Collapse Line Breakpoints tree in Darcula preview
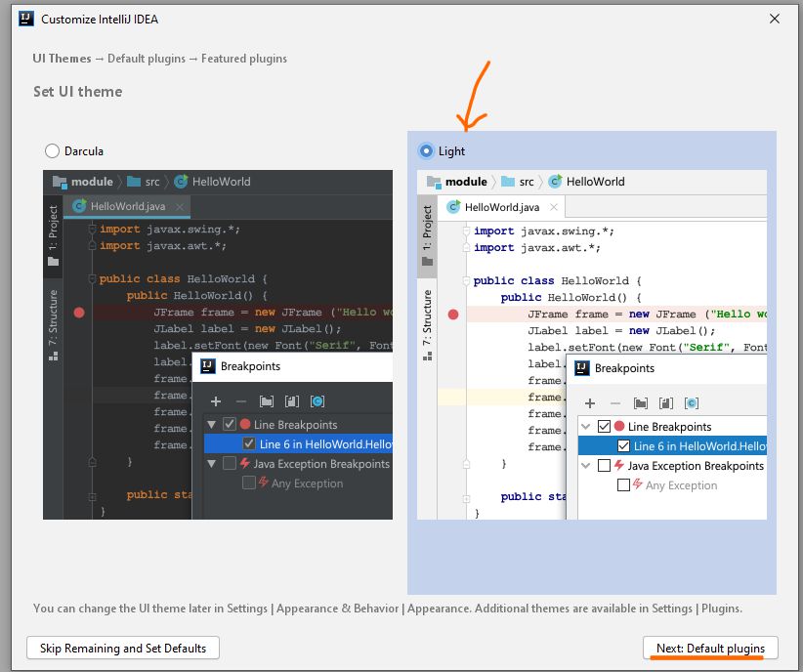This screenshot has height=672, width=803. (212, 425)
